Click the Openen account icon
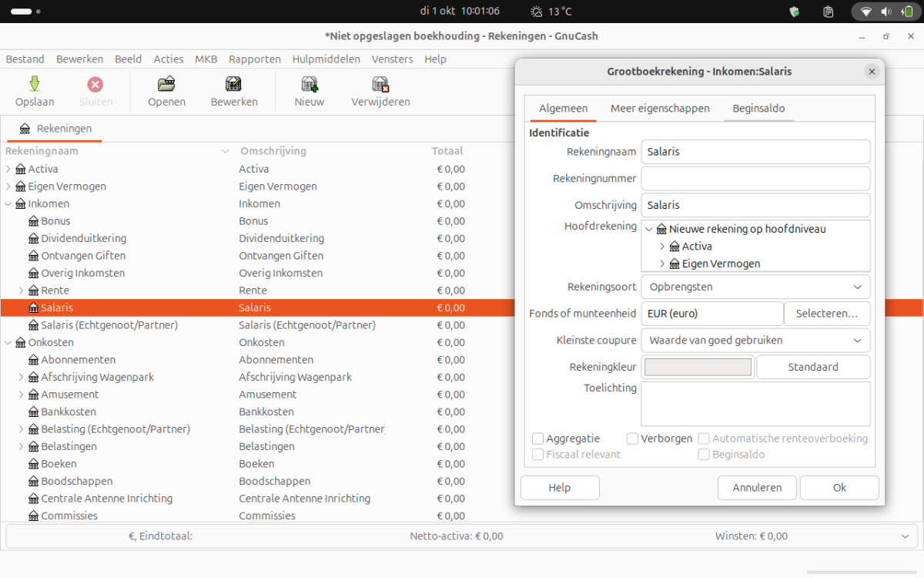924x578 pixels. pyautogui.click(x=166, y=85)
